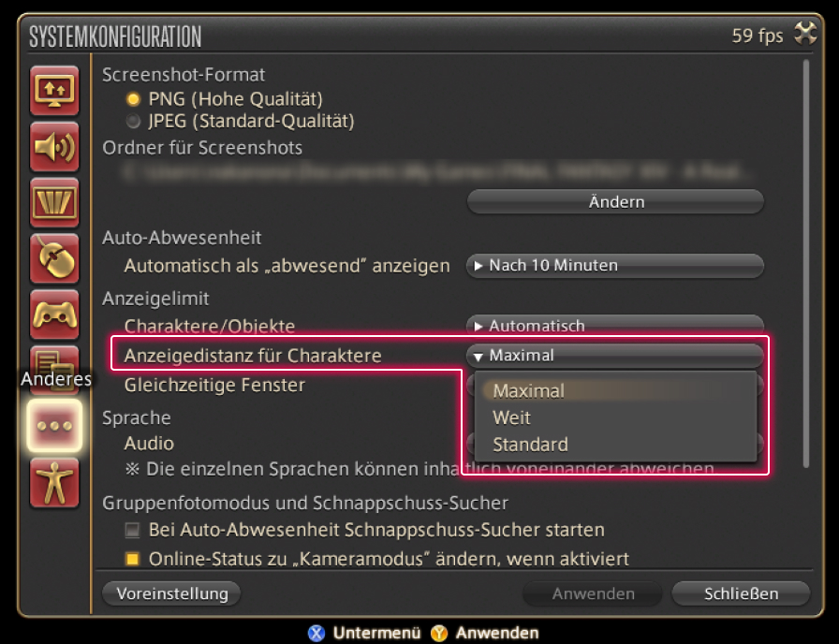Open the Nach 10 Minuten dropdown
This screenshot has height=644, width=839.
(614, 266)
